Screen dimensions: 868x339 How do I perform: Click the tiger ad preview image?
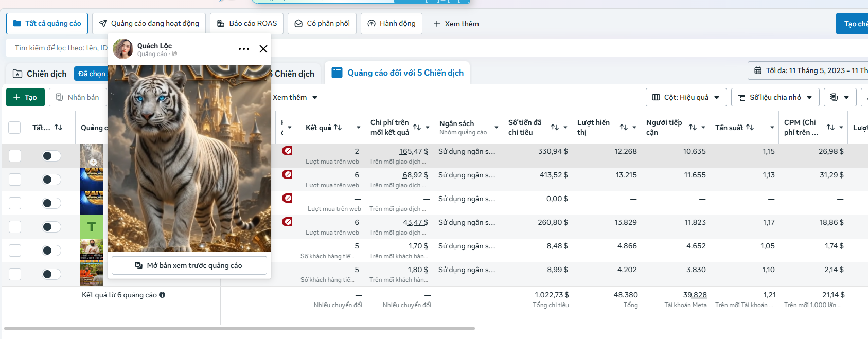pyautogui.click(x=189, y=158)
